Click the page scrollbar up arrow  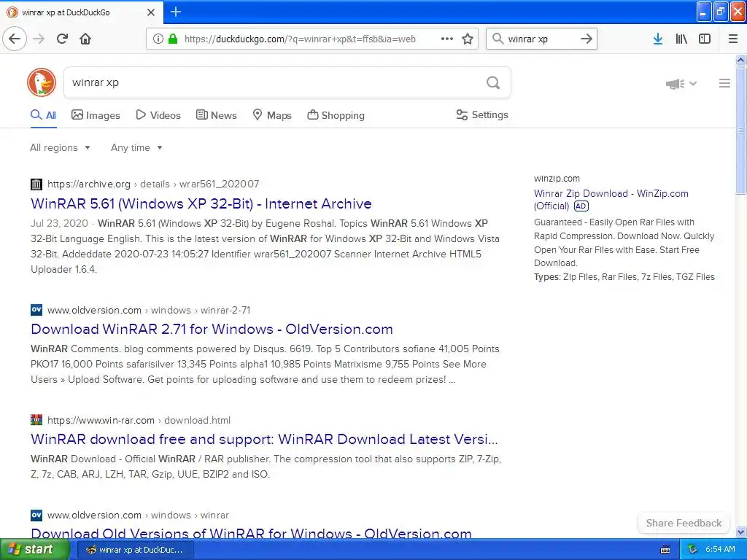tap(740, 60)
